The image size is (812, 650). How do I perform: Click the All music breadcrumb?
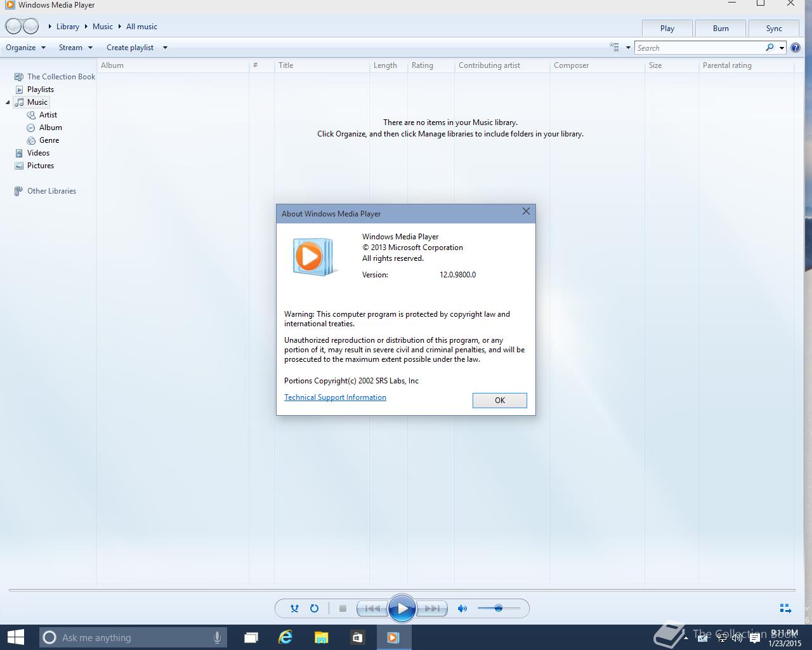tap(141, 27)
